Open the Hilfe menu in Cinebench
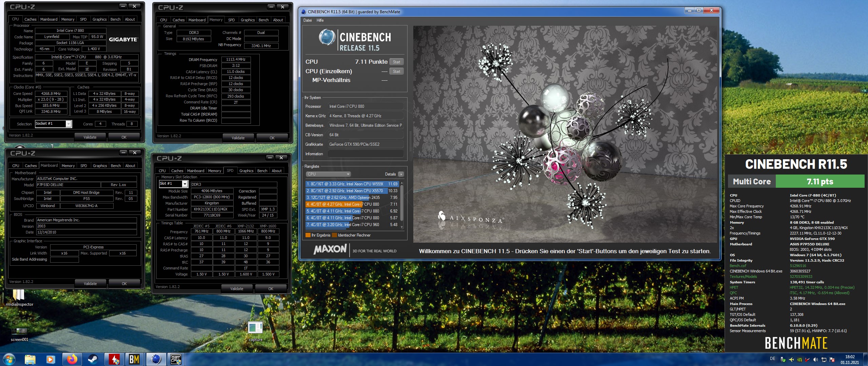The width and height of the screenshot is (868, 366). (320, 20)
